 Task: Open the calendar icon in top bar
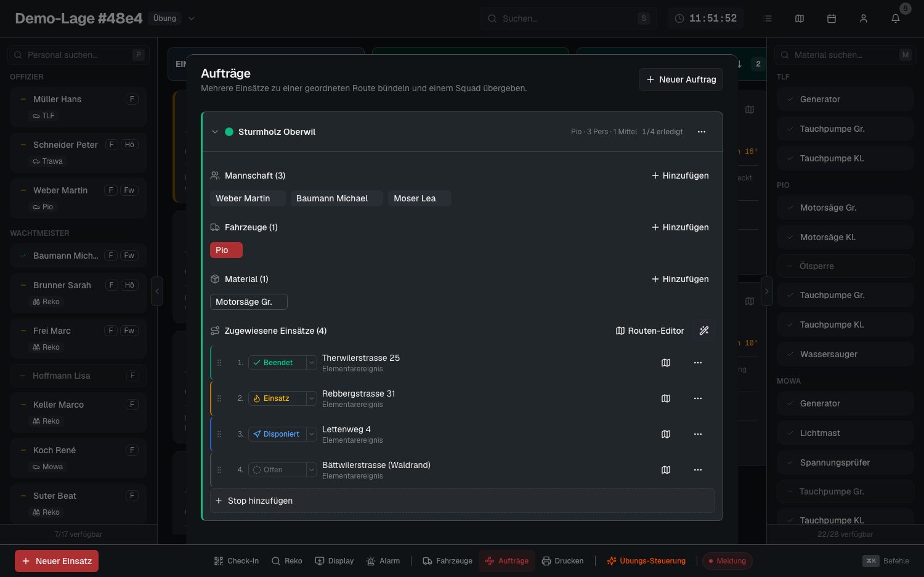point(832,18)
